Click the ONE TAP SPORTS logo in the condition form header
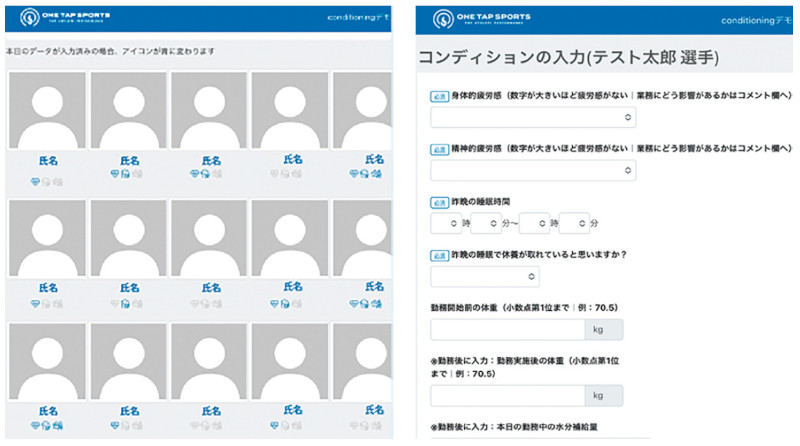The image size is (800, 446). (481, 19)
